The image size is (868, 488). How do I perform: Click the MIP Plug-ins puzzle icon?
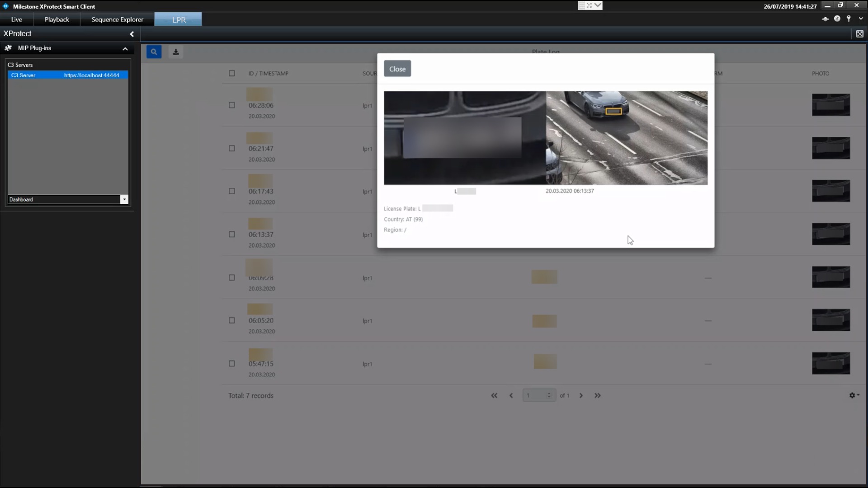coord(8,48)
